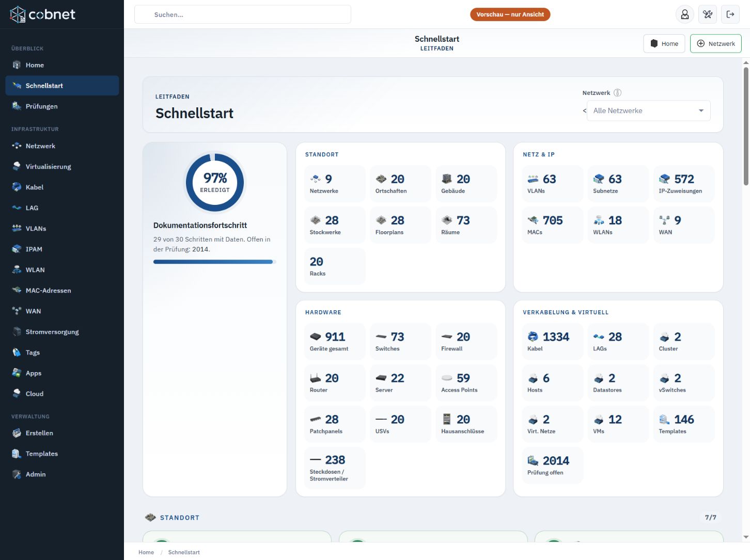Click the Gebäude tile icon
The height and width of the screenshot is (560, 750).
(x=447, y=179)
